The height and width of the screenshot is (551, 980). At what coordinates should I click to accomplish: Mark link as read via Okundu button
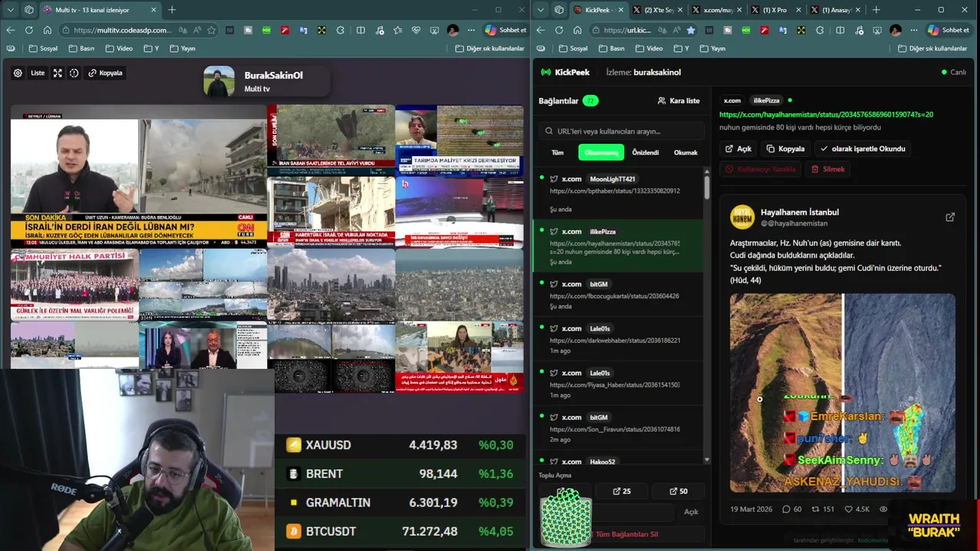click(x=862, y=148)
